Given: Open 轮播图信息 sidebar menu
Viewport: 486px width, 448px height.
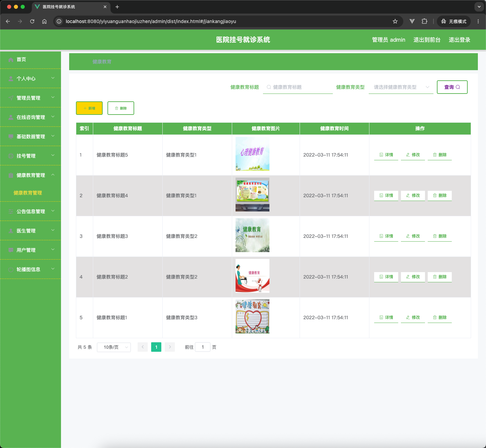Looking at the screenshot, I should pyautogui.click(x=31, y=269).
